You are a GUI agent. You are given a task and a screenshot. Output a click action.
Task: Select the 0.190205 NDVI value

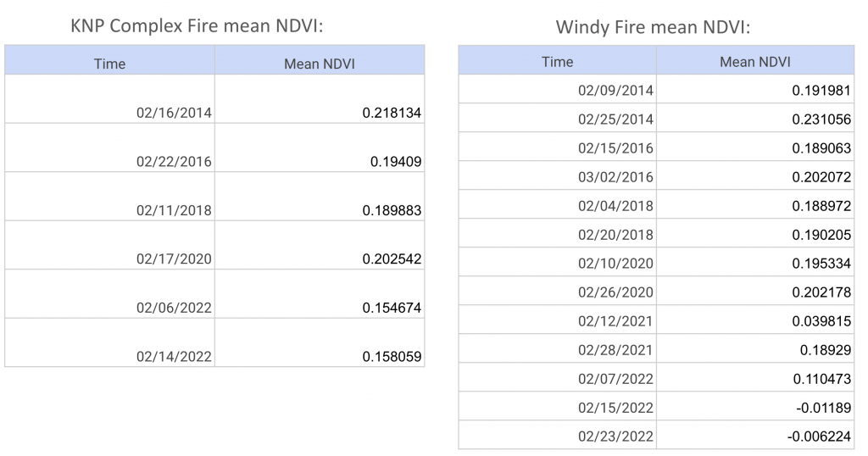(821, 235)
